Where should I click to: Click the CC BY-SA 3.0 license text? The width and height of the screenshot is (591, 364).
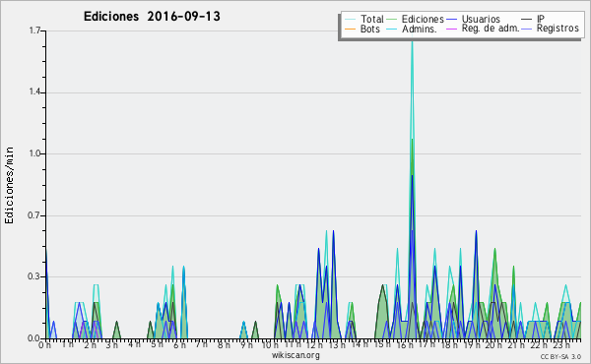pos(560,356)
